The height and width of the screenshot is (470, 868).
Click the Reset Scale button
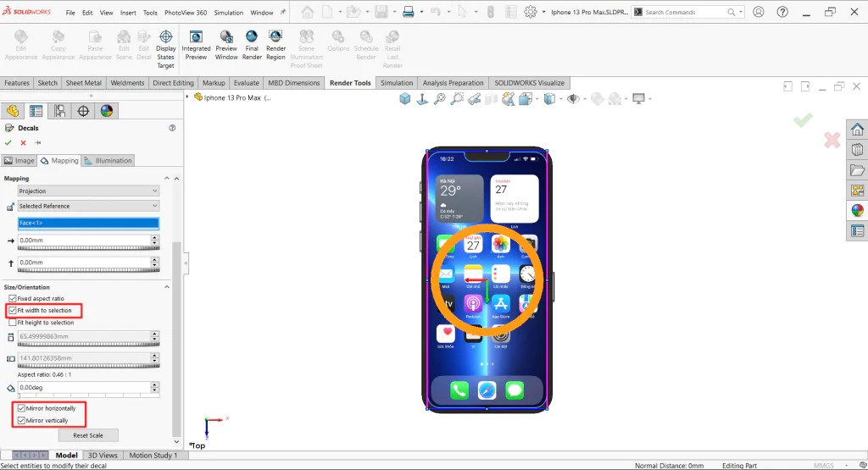click(88, 435)
